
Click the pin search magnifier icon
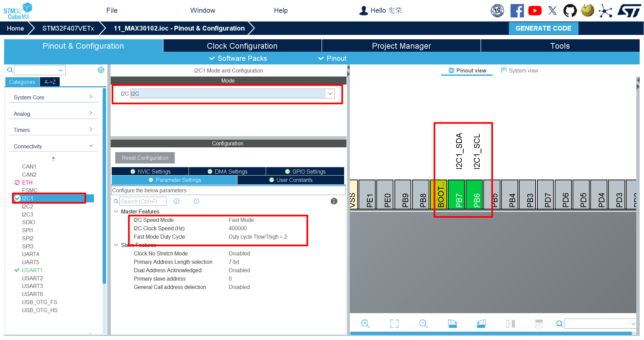tap(559, 324)
